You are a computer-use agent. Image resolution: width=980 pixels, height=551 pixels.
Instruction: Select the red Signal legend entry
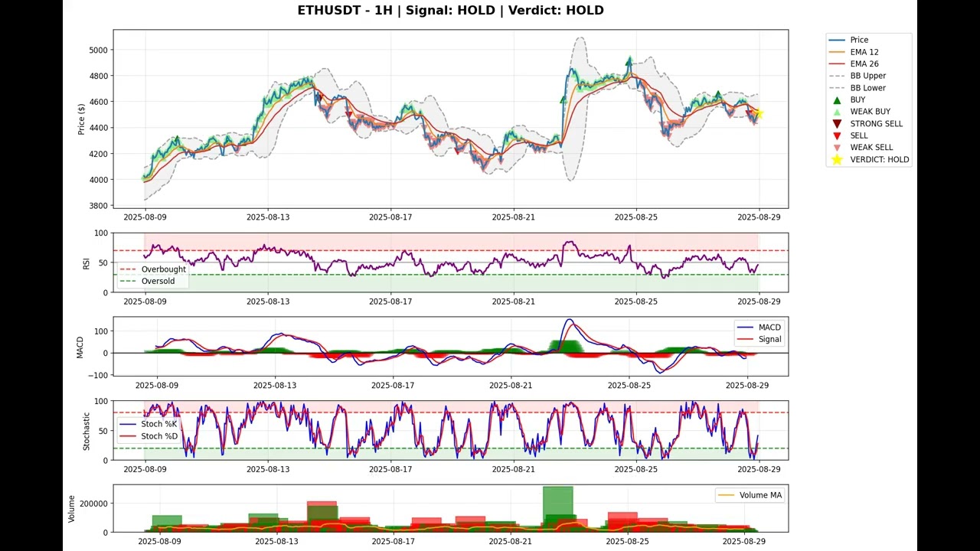759,339
